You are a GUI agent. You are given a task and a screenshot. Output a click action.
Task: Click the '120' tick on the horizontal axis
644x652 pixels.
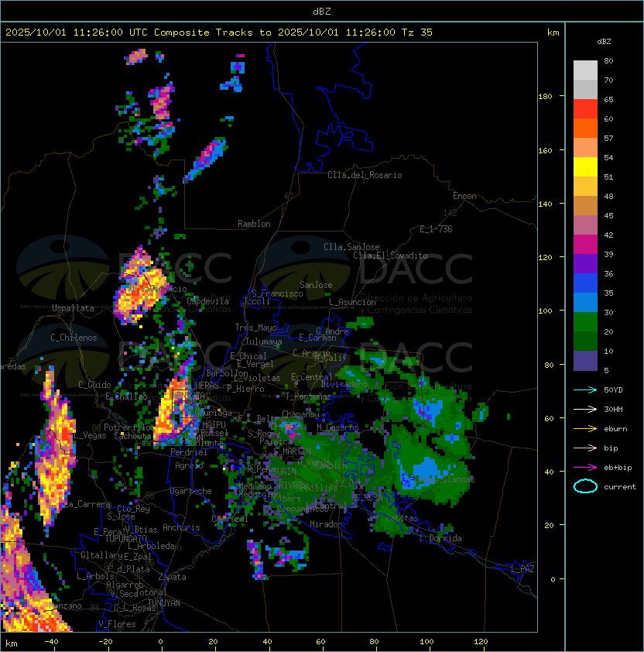[x=481, y=642]
